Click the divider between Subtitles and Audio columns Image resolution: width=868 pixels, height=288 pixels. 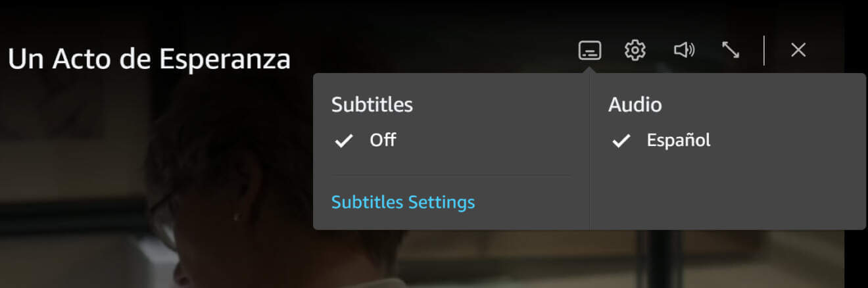pyautogui.click(x=590, y=151)
